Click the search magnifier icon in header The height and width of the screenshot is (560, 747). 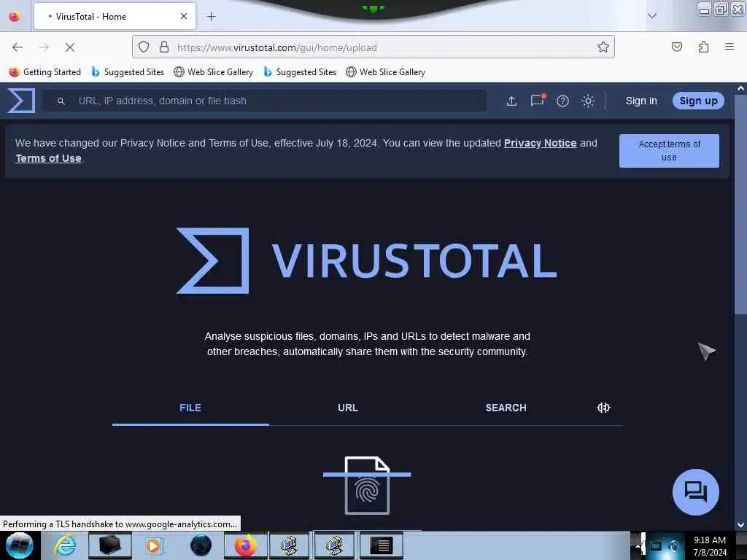[x=61, y=101]
